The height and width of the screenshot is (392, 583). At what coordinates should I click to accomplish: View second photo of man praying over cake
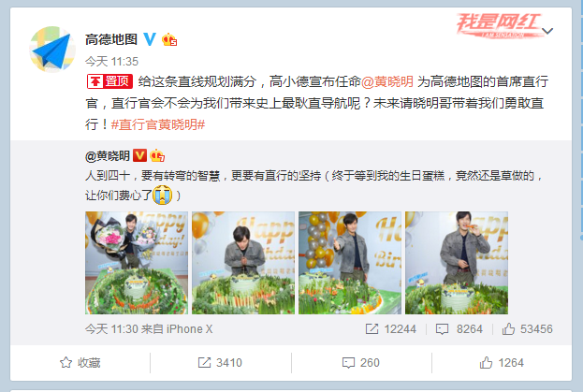coord(243,263)
